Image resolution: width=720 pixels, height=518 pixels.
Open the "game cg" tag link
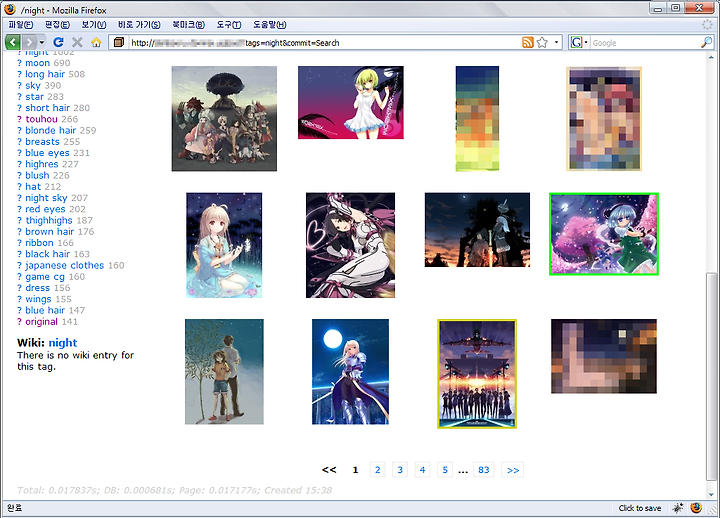point(45,276)
